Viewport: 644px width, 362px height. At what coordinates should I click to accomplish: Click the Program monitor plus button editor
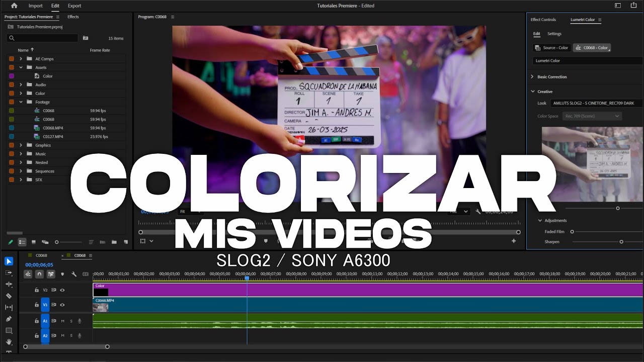[x=514, y=241]
